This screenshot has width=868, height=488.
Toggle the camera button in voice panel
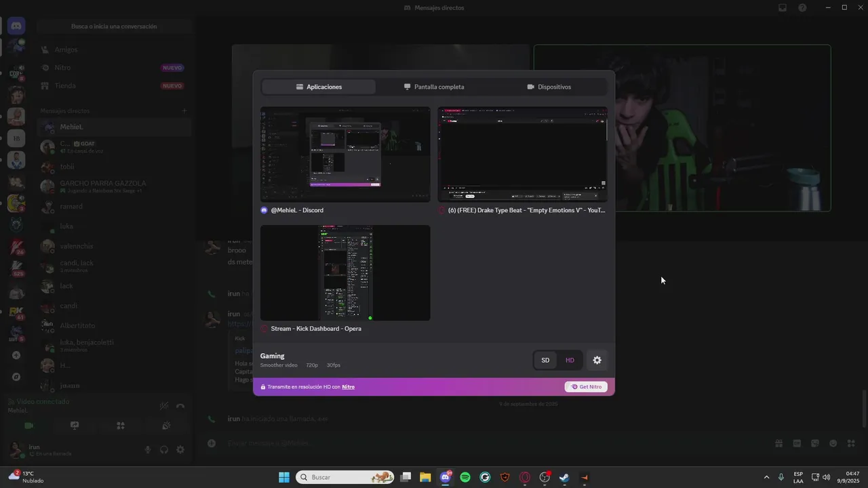28,426
